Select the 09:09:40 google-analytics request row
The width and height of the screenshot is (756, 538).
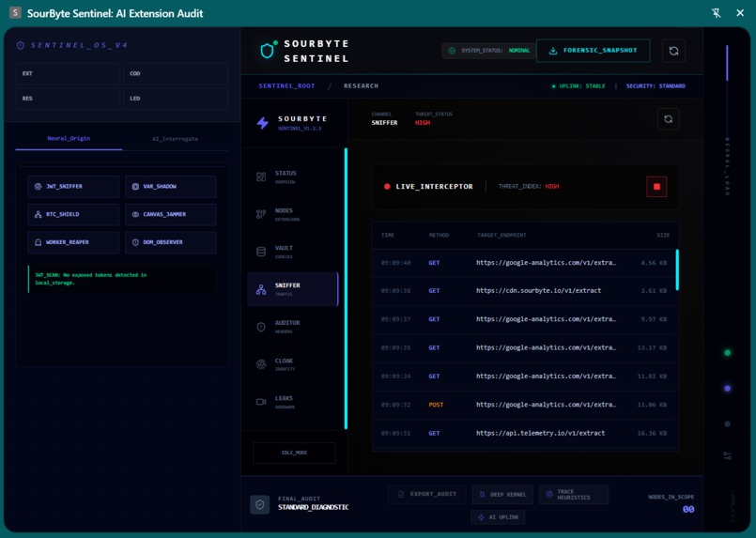[x=524, y=263]
